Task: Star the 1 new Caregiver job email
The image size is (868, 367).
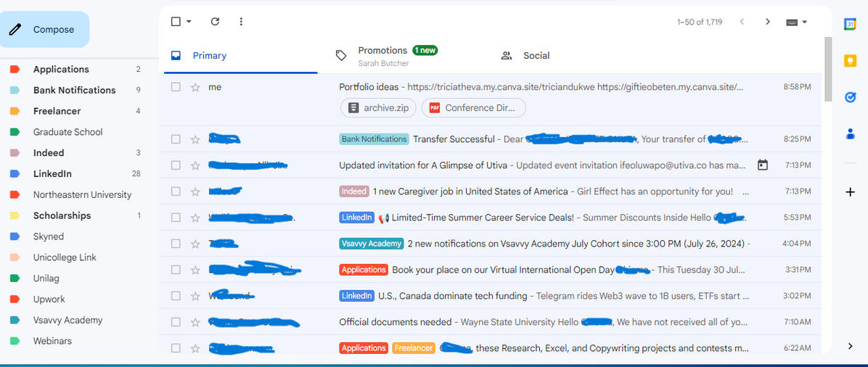Action: tap(195, 191)
